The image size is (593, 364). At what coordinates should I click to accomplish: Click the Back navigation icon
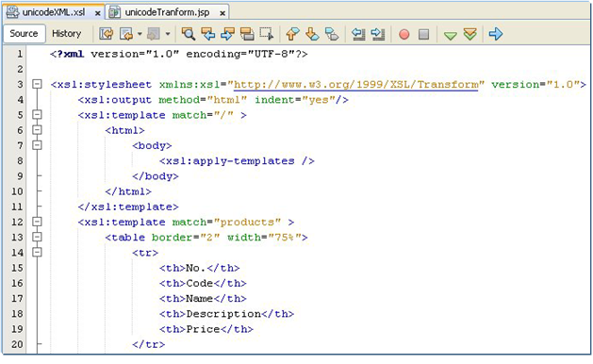point(126,34)
